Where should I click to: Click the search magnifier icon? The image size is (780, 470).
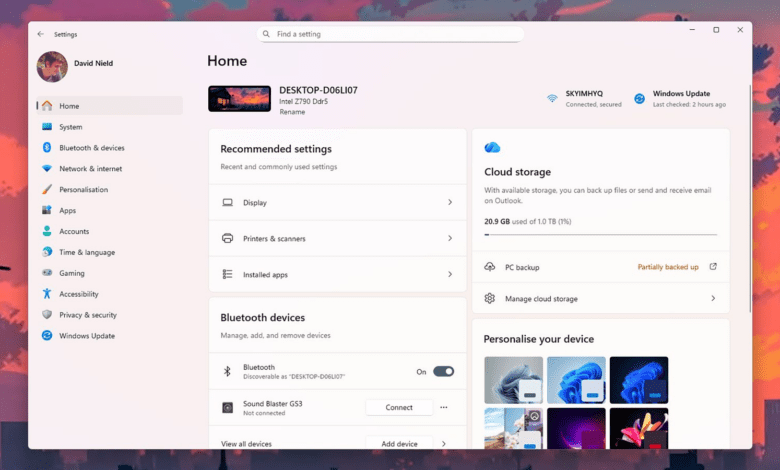[x=266, y=34]
